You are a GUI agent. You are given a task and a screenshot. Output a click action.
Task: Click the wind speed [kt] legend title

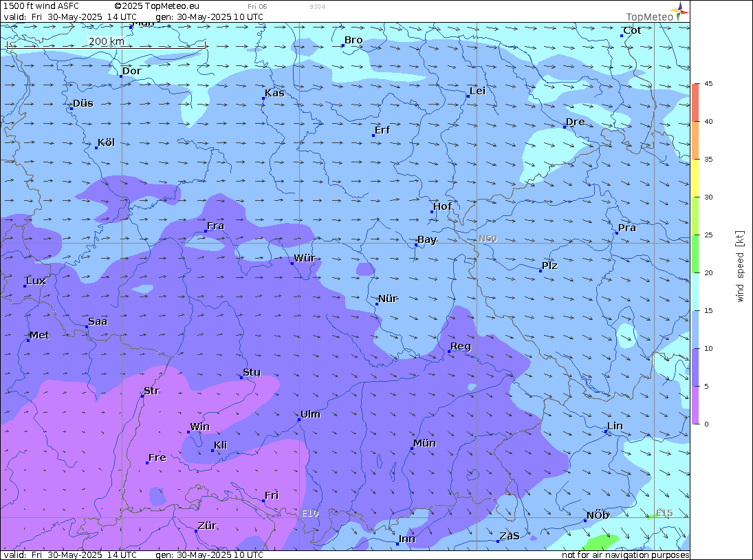(x=740, y=266)
